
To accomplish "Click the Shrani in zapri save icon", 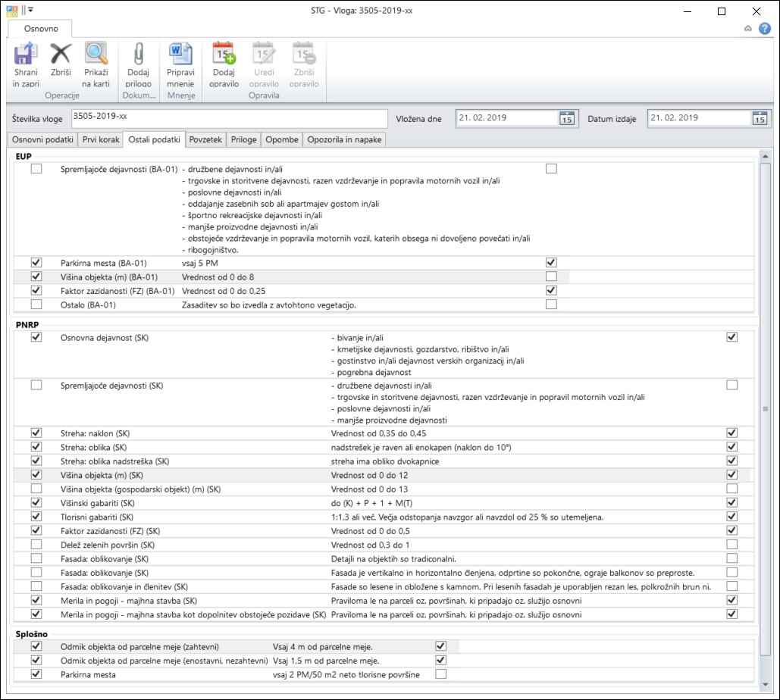I will point(25,54).
